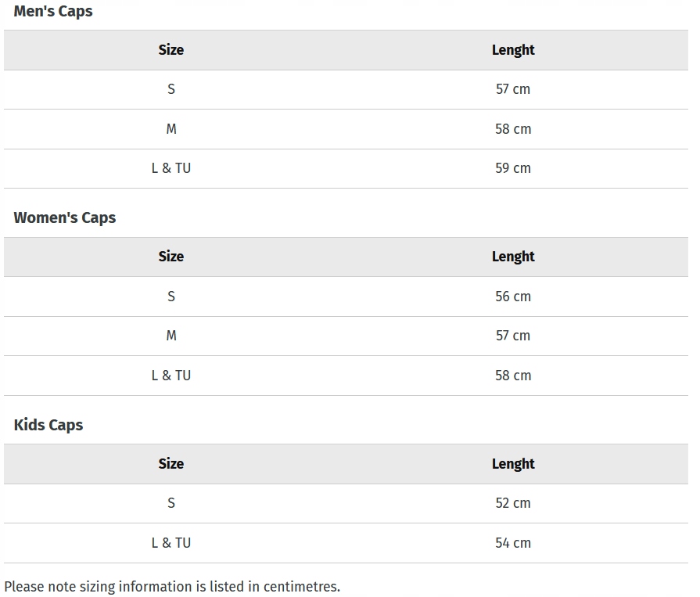The width and height of the screenshot is (700, 597).
Task: Select the Size header under Kids Caps
Action: click(171, 464)
